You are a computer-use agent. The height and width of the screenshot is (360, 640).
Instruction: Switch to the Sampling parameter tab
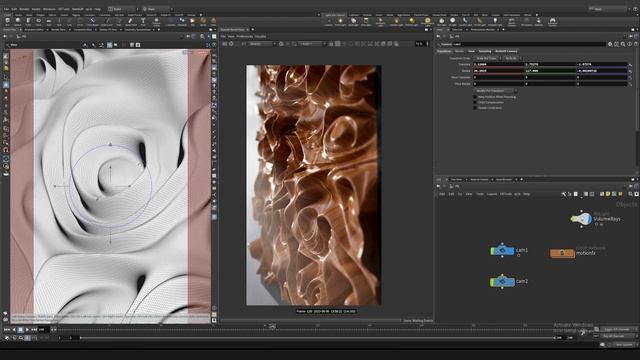point(484,51)
